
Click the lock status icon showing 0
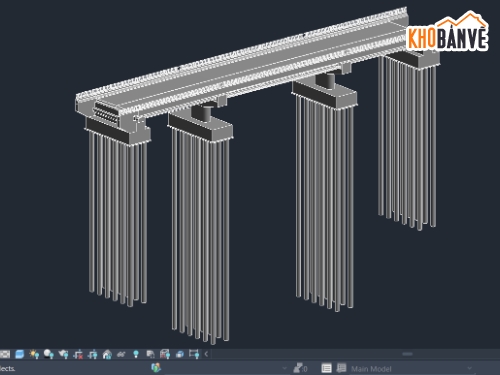coord(300,368)
